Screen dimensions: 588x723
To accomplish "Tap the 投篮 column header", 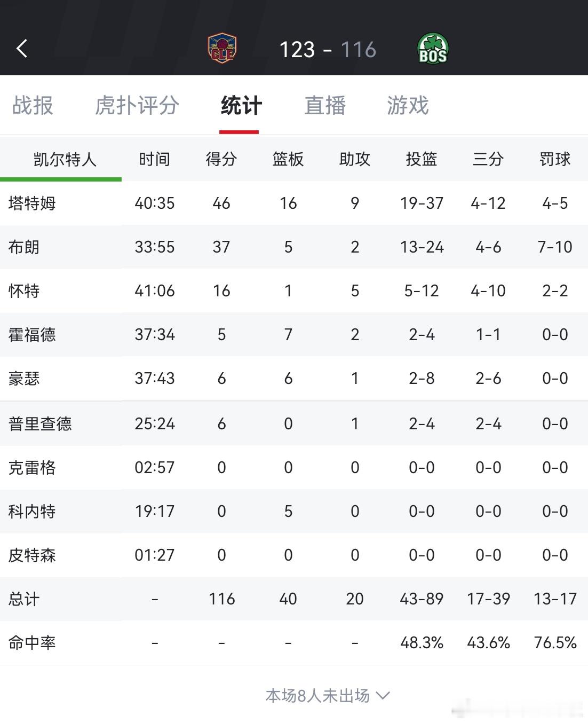I will [x=422, y=159].
